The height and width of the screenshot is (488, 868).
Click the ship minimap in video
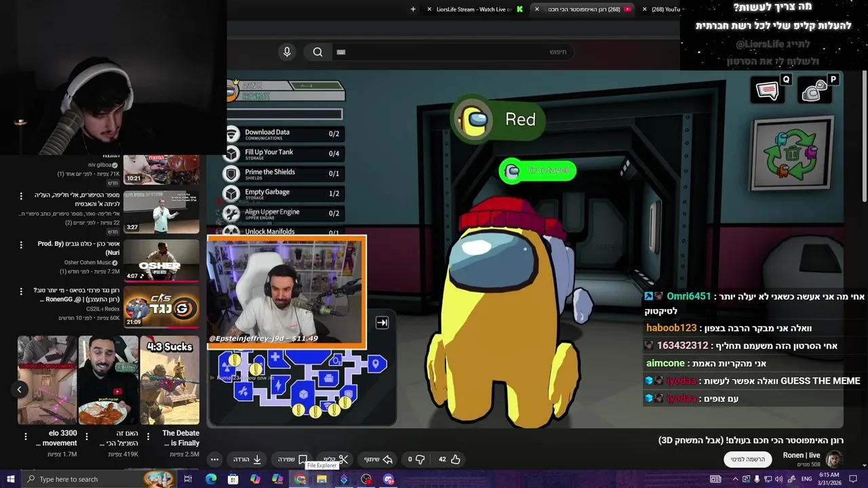(302, 385)
